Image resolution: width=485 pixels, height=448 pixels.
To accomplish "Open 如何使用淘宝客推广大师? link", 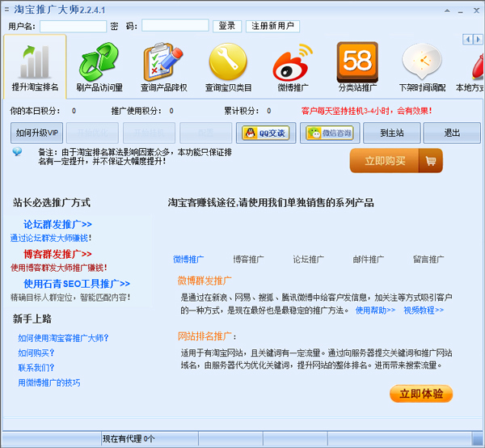I will 63,338.
